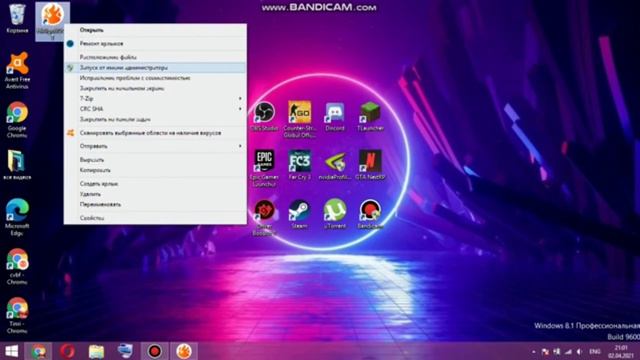Select the Driver Booster desktop icon

coord(264,217)
